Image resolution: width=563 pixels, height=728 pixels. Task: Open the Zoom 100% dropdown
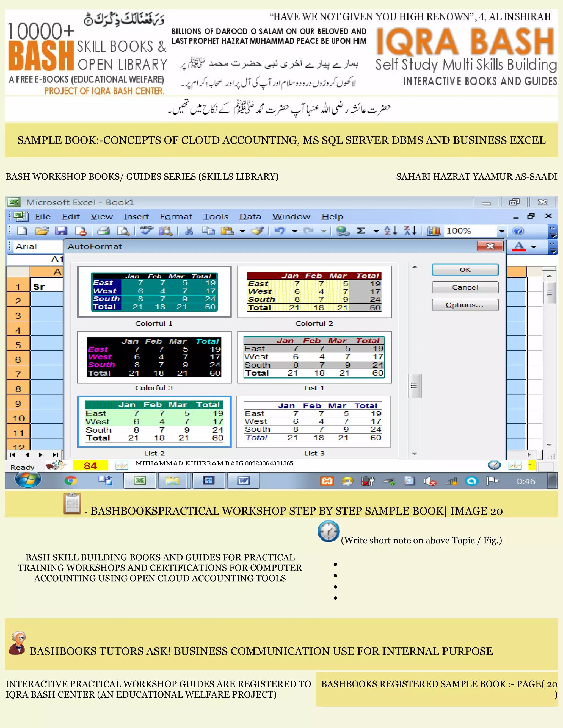click(x=502, y=231)
